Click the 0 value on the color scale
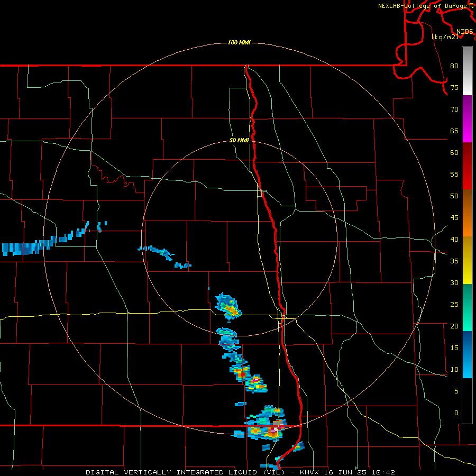Screen dimensions: 476x476 456,413
